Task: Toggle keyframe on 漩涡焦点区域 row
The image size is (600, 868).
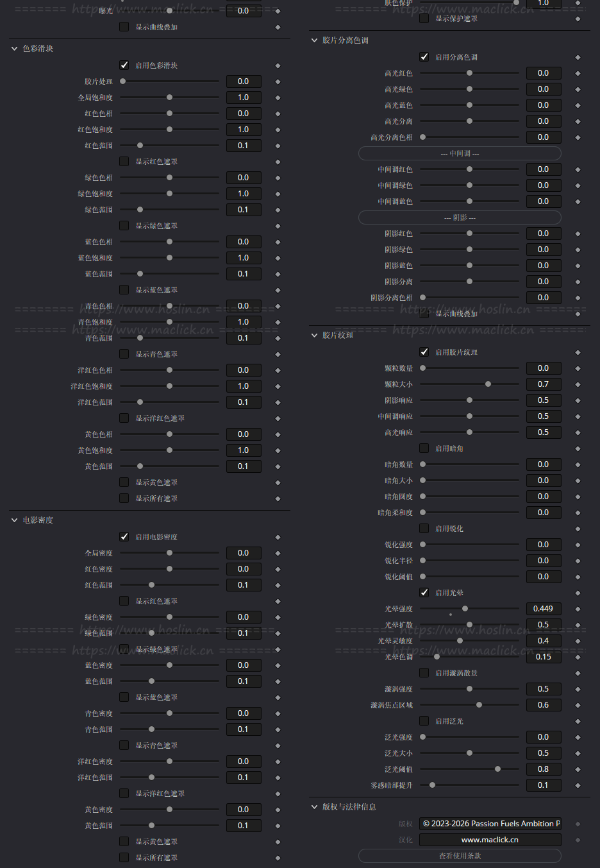Action: coord(578,705)
